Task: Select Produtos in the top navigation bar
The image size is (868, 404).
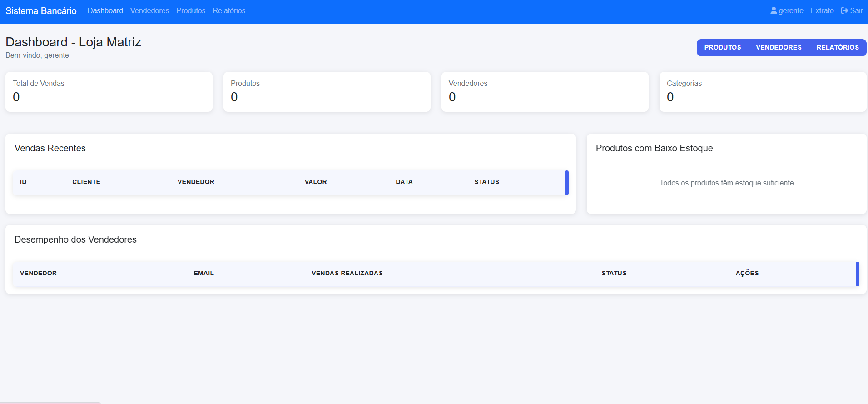Action: point(191,10)
